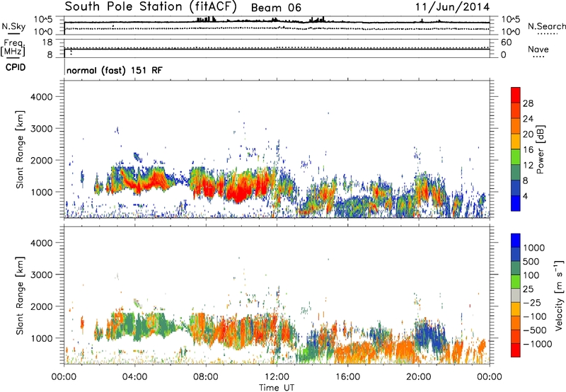Click the '20:00' time axis label
Image resolution: width=566 pixels, height=392 pixels.
coord(418,377)
